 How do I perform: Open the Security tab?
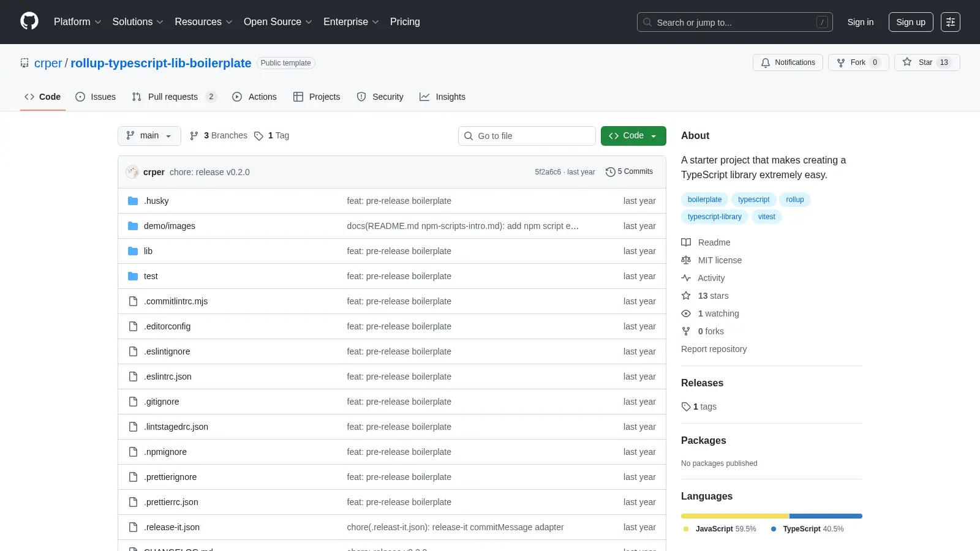point(380,97)
